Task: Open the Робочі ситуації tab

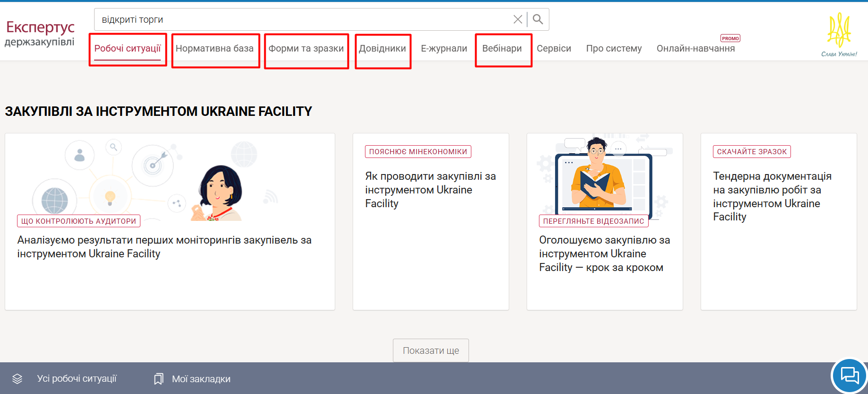Action: coord(127,48)
